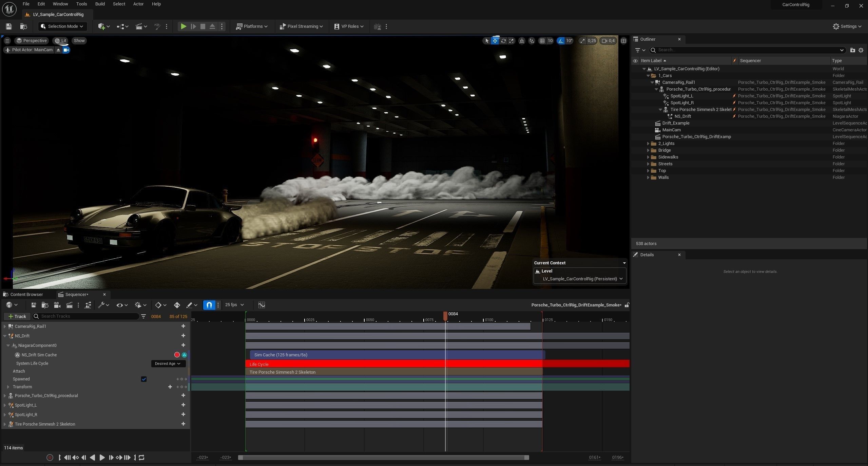
Task: Open the VP Roles dropdown
Action: click(349, 26)
